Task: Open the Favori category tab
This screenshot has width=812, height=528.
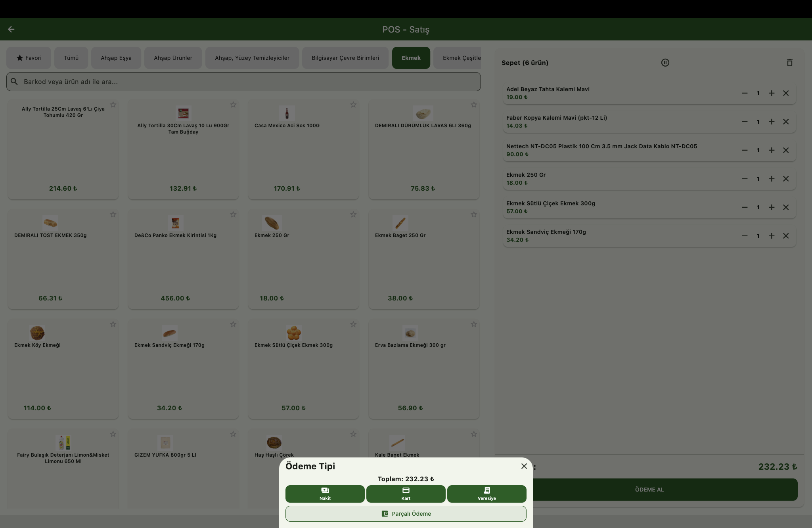Action: tap(29, 58)
